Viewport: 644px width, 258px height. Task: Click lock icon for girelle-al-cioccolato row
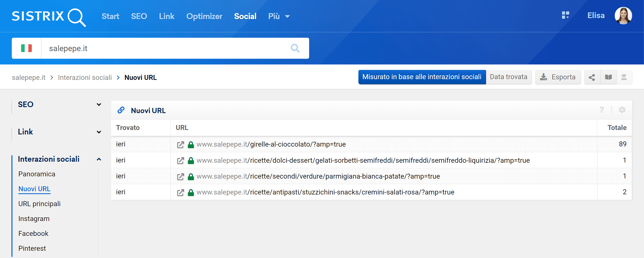pos(191,145)
